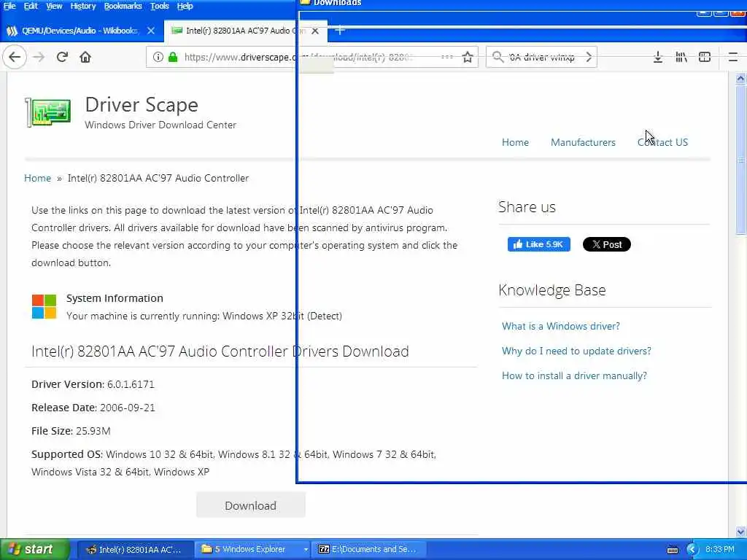Open the View menu
Screen dimensions: 747x560
tap(54, 6)
